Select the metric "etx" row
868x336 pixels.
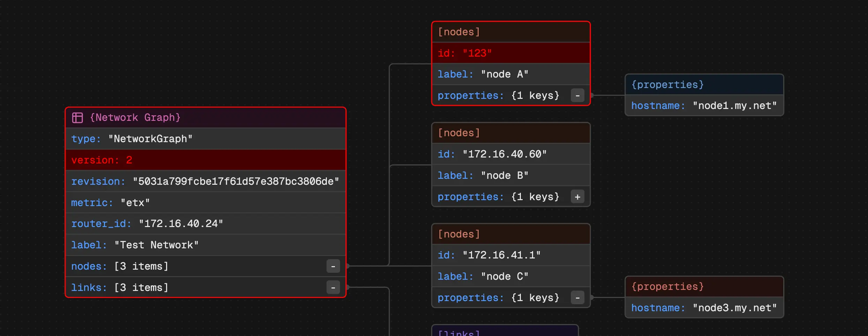[205, 203]
